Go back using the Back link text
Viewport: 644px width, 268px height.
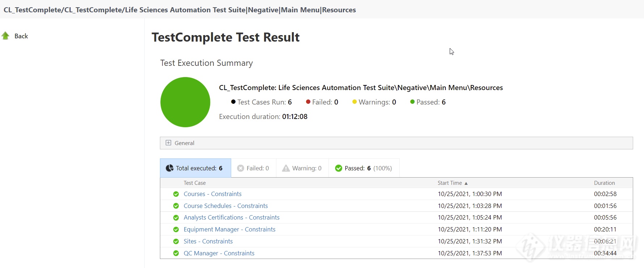click(21, 36)
